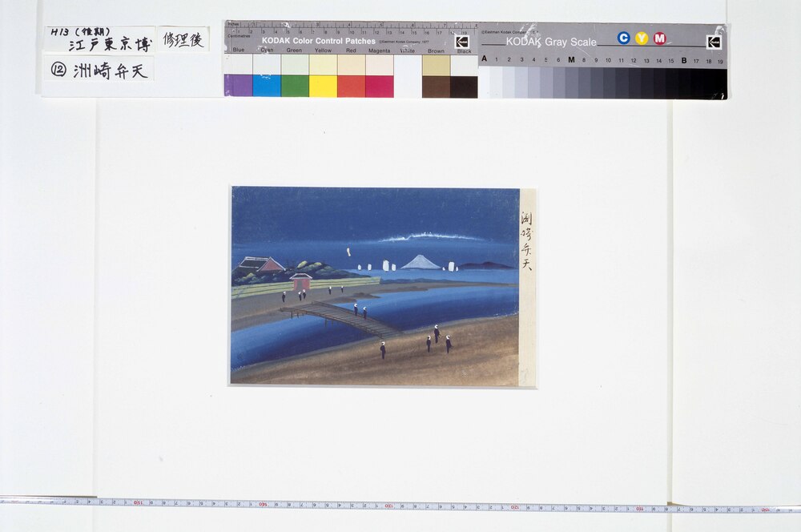Viewport: 801px width, 532px height.
Task: Click the saturated red color patch
Action: 351,86
